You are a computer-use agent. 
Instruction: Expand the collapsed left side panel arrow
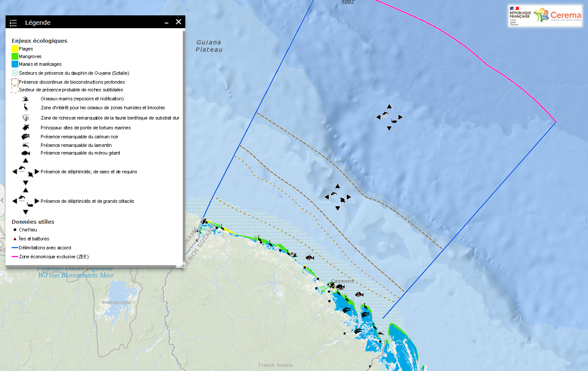pos(2,200)
